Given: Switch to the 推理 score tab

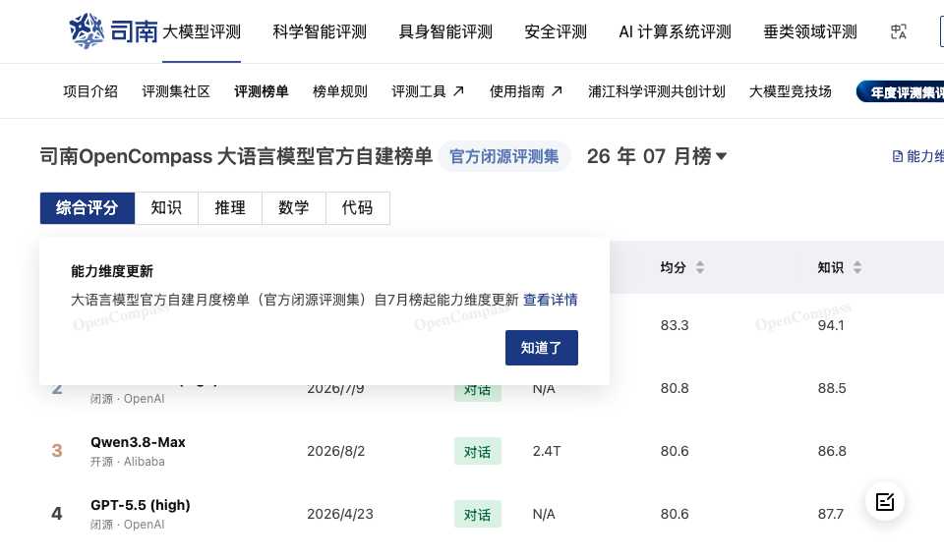Looking at the screenshot, I should pos(230,208).
